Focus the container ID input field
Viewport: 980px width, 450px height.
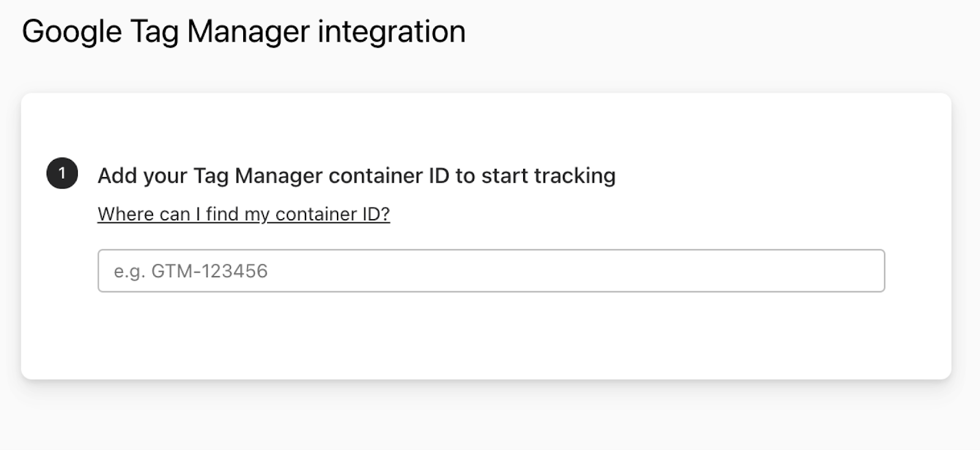coord(490,271)
